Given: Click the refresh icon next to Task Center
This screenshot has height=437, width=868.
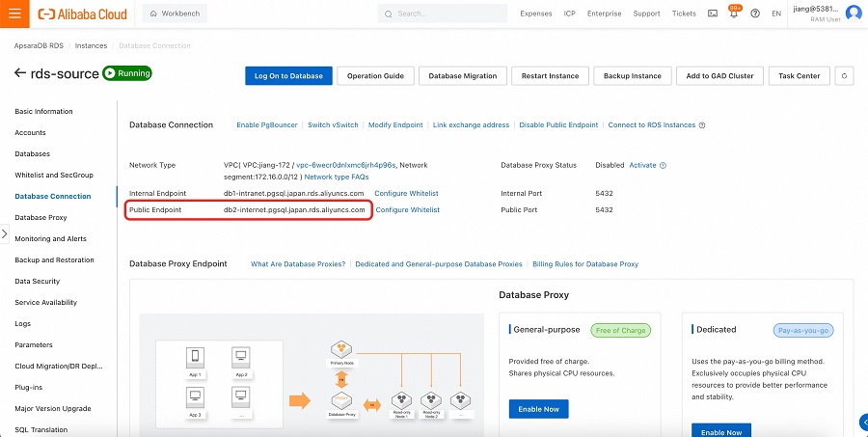Looking at the screenshot, I should click(x=844, y=76).
